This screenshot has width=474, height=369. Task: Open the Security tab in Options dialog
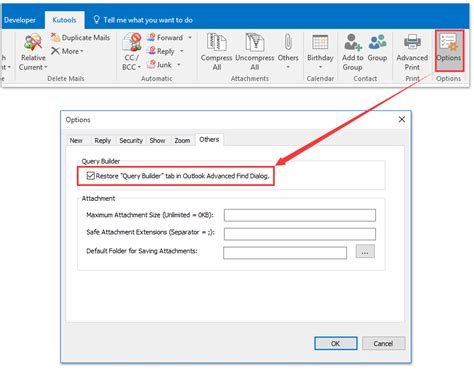tap(131, 141)
